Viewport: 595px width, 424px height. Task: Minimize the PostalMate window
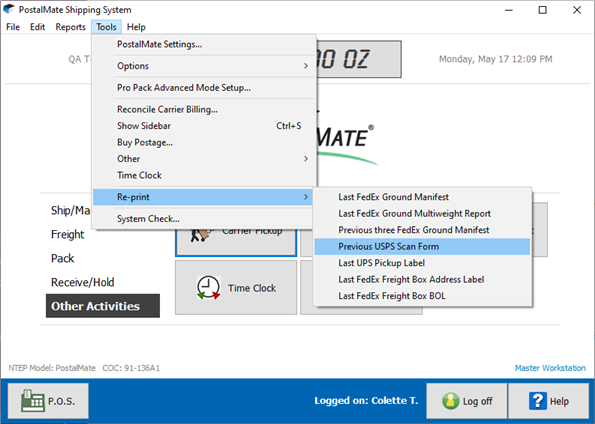[x=509, y=10]
